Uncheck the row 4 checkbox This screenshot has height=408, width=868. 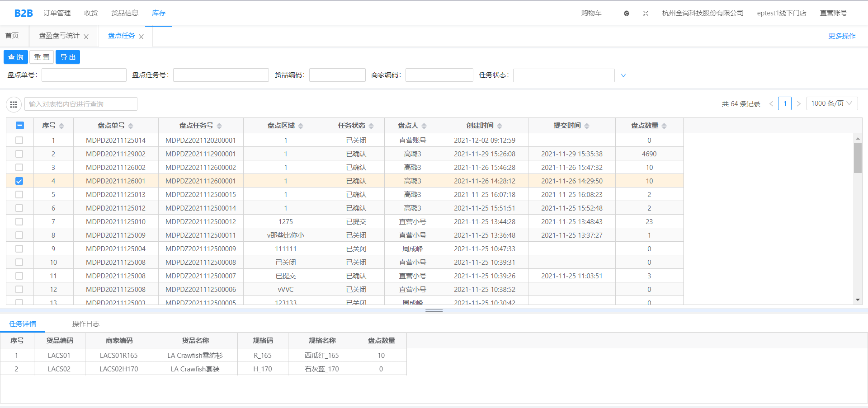[x=19, y=181]
